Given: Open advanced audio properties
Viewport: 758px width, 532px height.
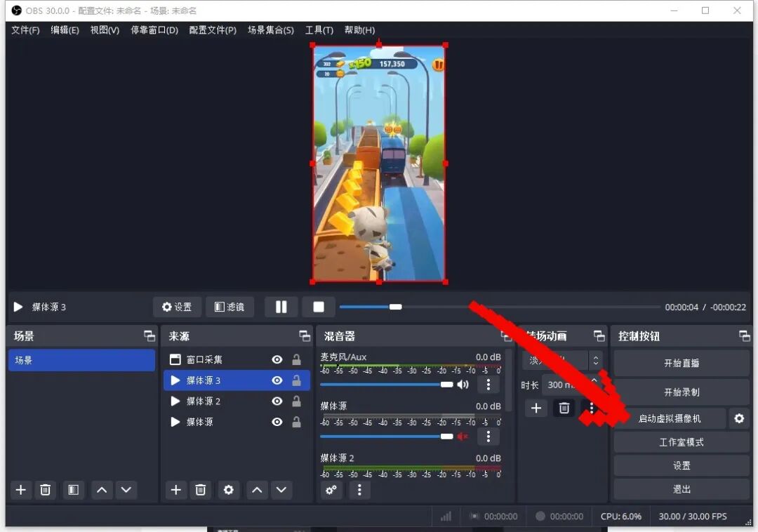Looking at the screenshot, I should 331,490.
